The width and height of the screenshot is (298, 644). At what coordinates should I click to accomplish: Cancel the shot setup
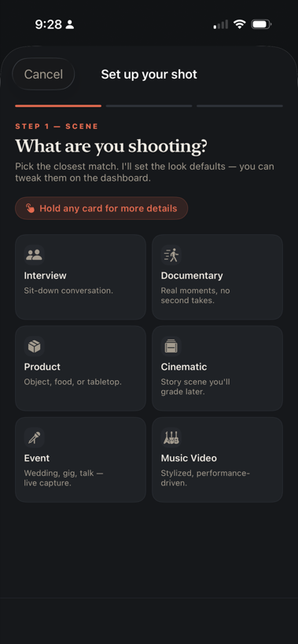tap(43, 75)
